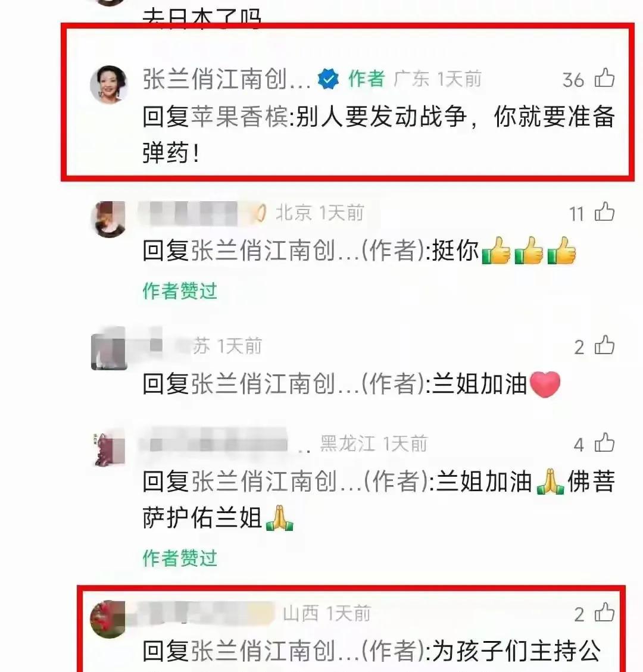Open the Beijing commenter's avatar

coord(109,219)
